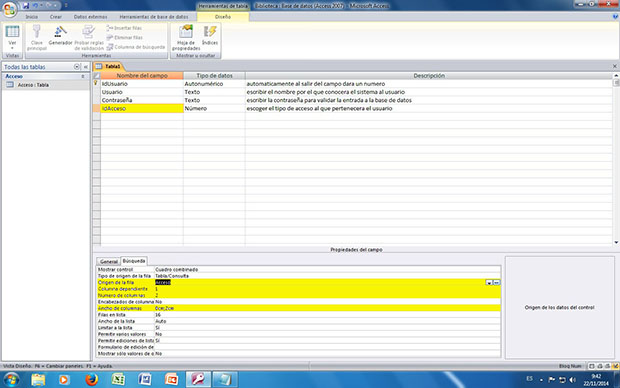
Task: Open Word from the taskbar
Action: (x=145, y=380)
